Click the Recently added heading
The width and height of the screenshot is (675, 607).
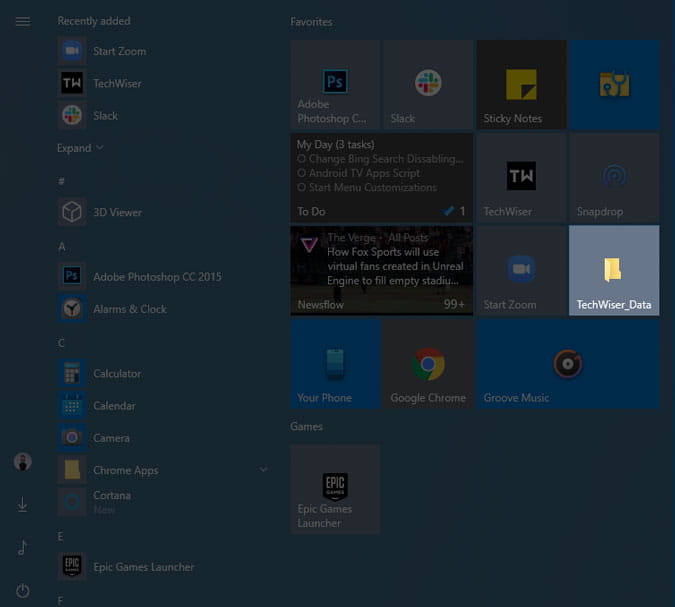point(94,21)
